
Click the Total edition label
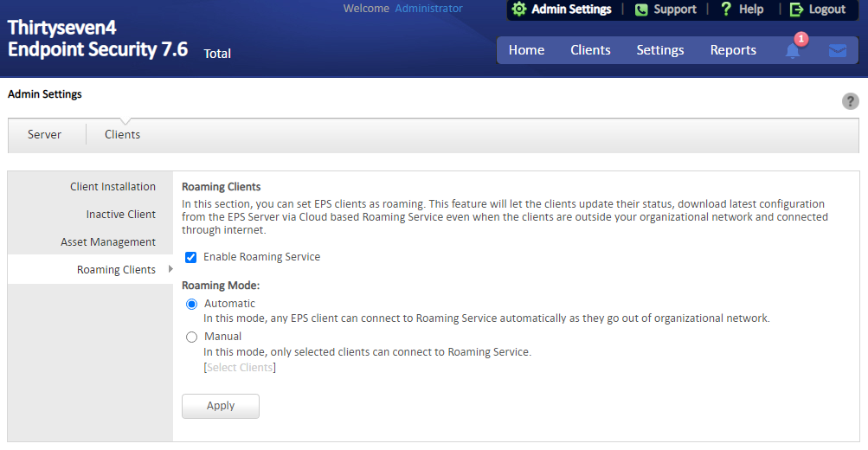[x=217, y=54]
